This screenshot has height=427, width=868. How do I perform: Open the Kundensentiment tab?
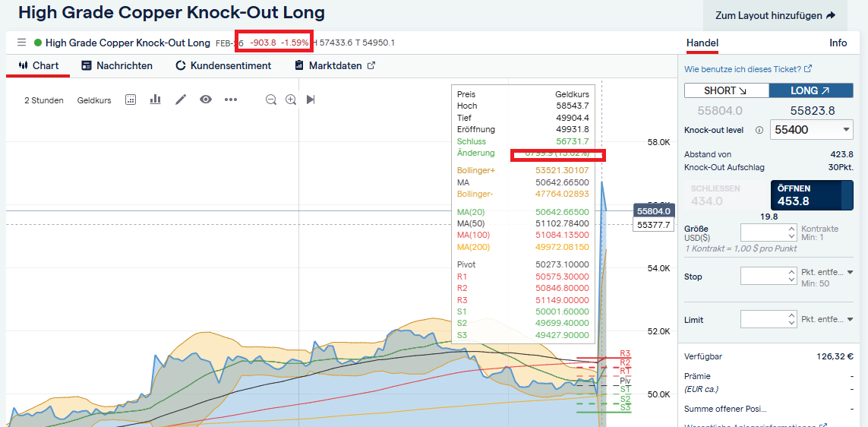[x=223, y=65]
